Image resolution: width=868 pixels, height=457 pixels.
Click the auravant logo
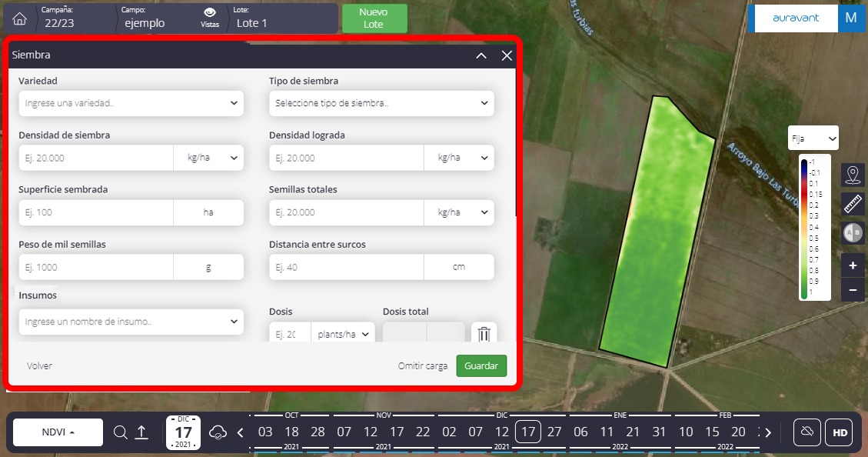coord(796,18)
